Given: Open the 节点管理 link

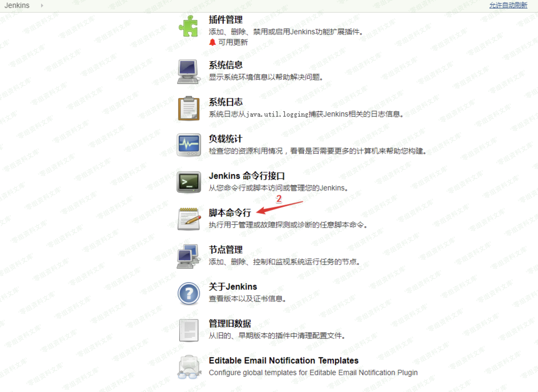Looking at the screenshot, I should (x=225, y=250).
